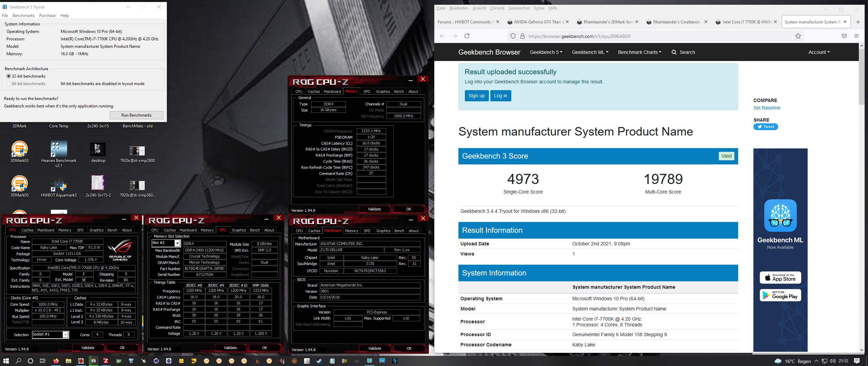
Task: Expand Benchmark Charts dropdown
Action: coord(639,52)
